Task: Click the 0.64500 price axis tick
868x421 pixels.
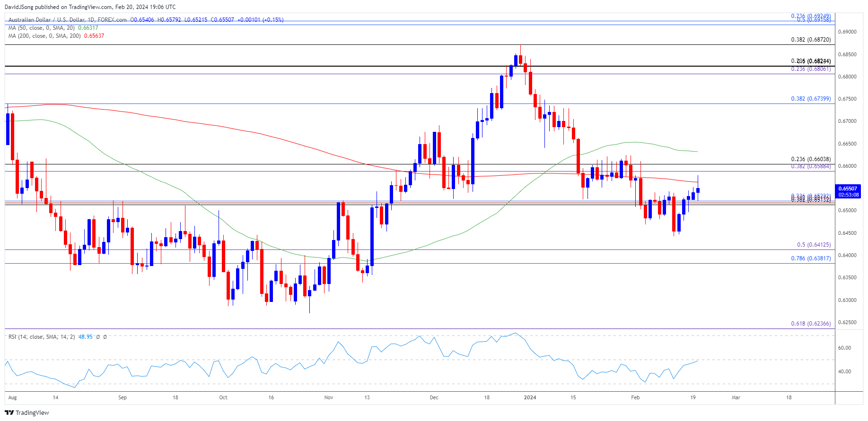Action: (x=847, y=233)
